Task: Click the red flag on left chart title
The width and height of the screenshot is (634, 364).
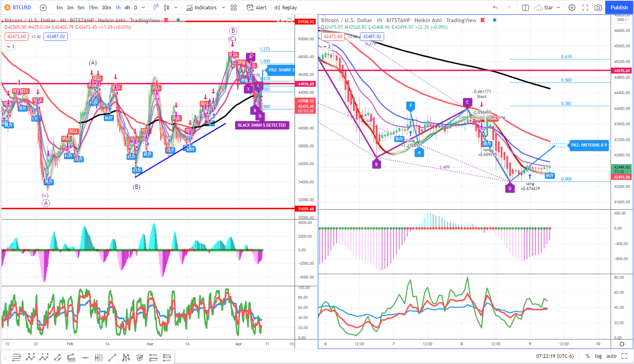Action: pyautogui.click(x=167, y=20)
